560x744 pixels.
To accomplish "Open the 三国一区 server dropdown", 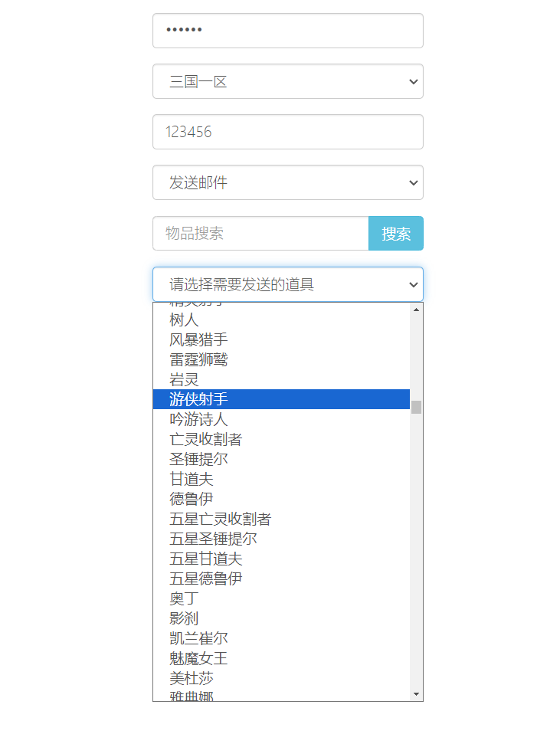I will point(287,81).
